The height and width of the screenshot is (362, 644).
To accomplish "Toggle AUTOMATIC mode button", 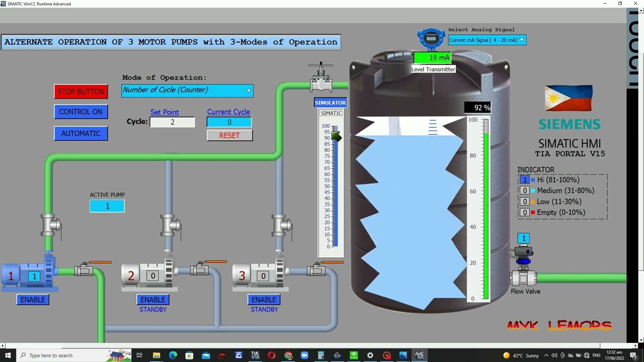I will pos(80,133).
